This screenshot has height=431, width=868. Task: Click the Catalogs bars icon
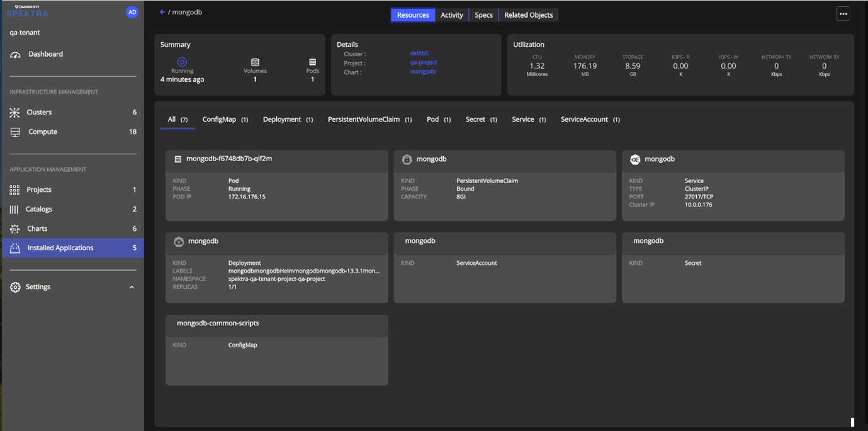(x=14, y=210)
